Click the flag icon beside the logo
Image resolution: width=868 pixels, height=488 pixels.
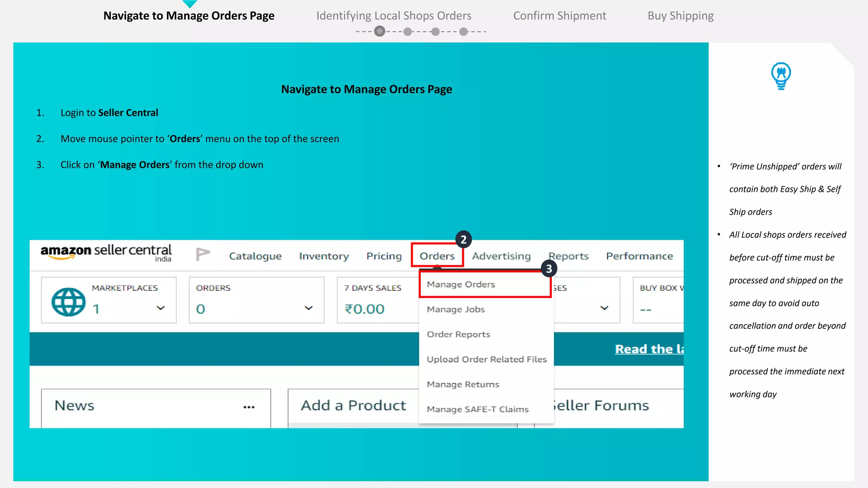pyautogui.click(x=203, y=254)
